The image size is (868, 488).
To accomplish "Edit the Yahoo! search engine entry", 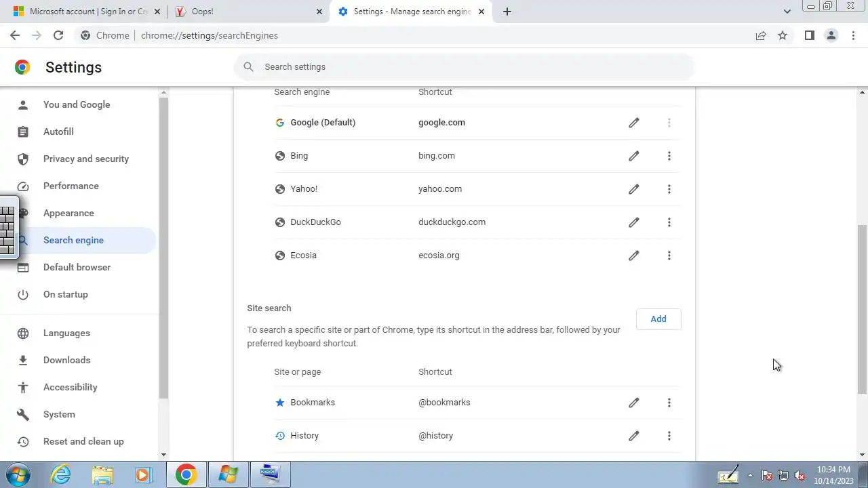I will [x=633, y=189].
